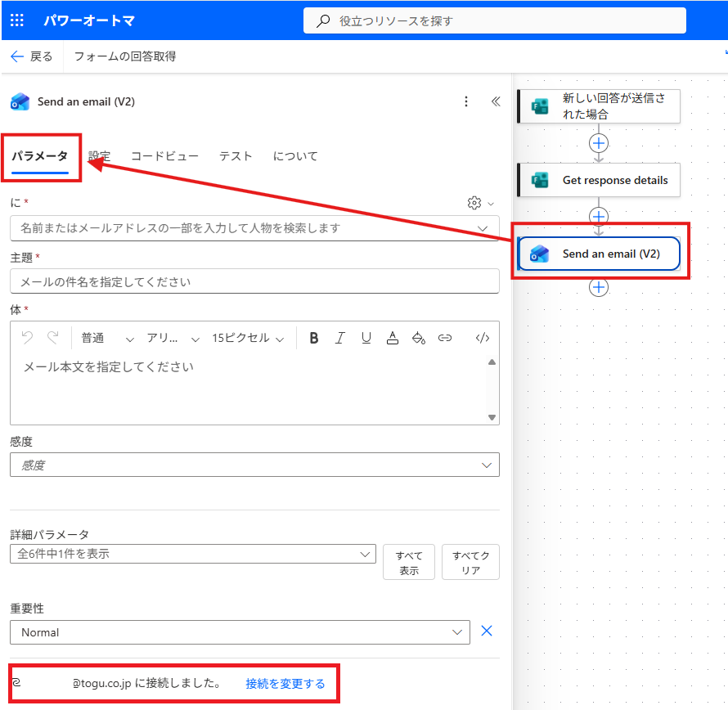Image resolution: width=728 pixels, height=710 pixels.
Task: Click the パワーオートマ app title
Action: coord(89,20)
